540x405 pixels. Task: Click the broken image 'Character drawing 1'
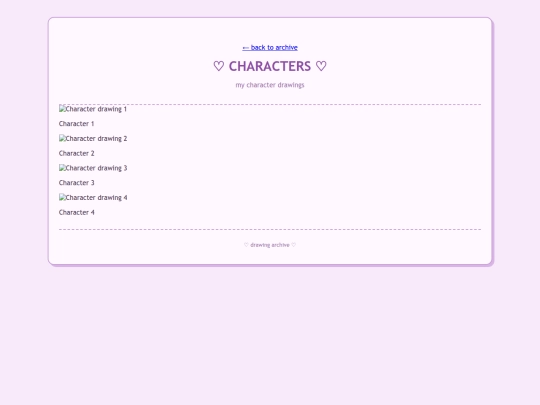[x=93, y=109]
